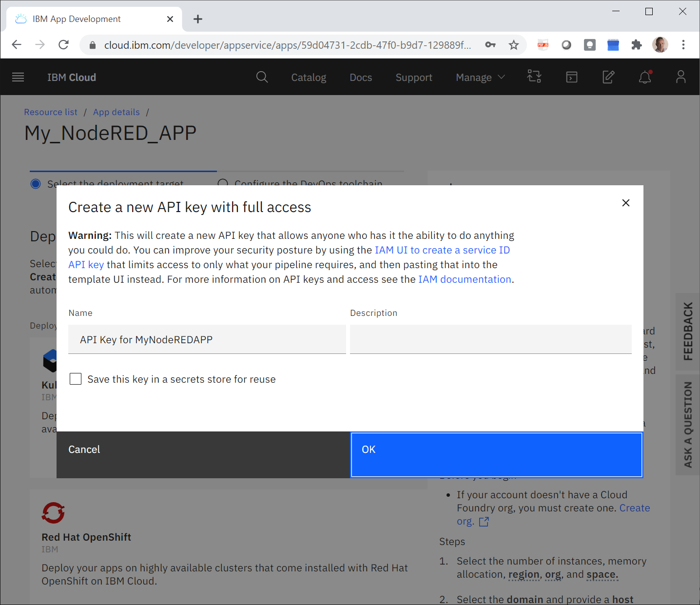The image size is (700, 605).
Task: Open the notifications bell
Action: pos(645,77)
